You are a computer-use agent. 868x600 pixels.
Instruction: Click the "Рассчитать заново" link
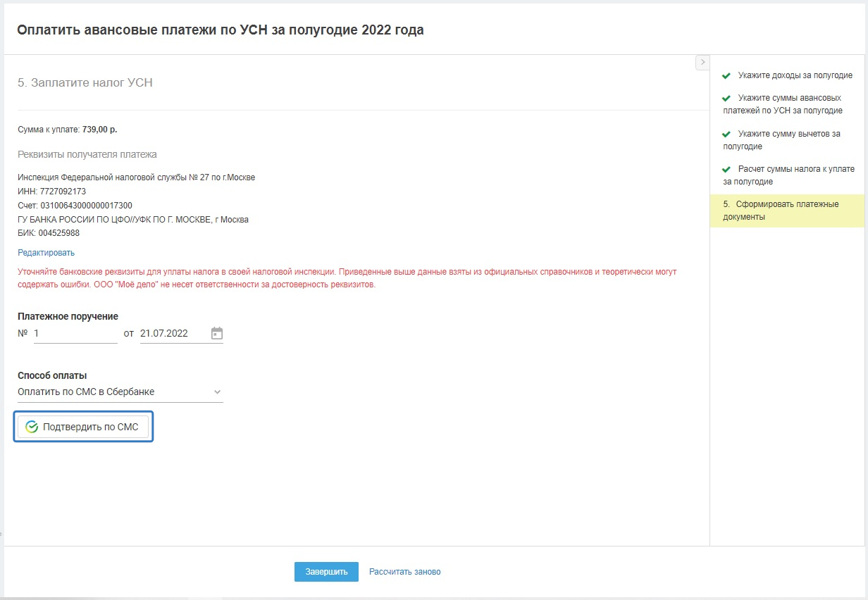point(404,572)
